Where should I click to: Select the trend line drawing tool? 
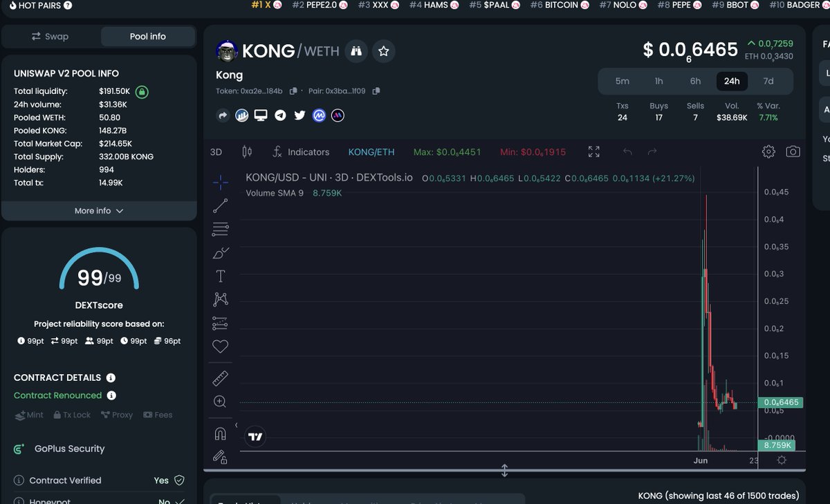(221, 206)
